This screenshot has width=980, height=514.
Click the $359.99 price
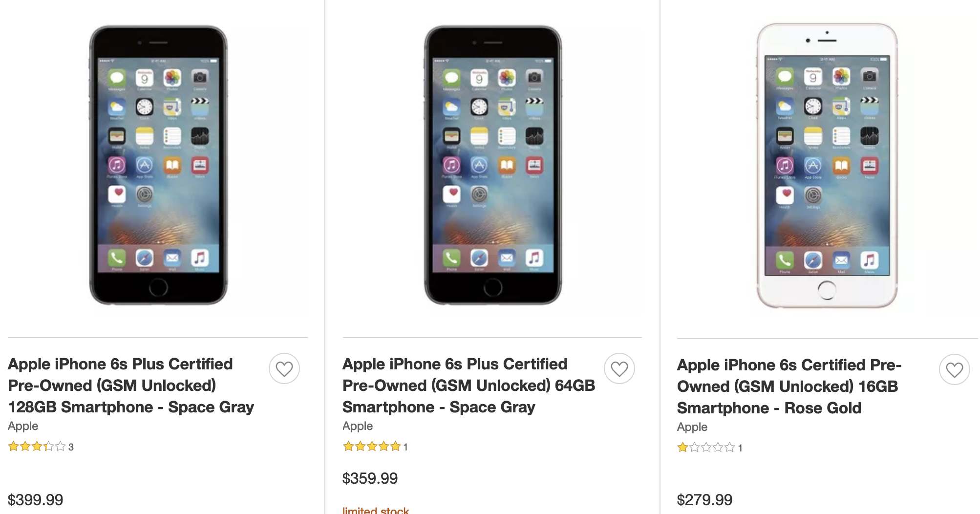(370, 478)
